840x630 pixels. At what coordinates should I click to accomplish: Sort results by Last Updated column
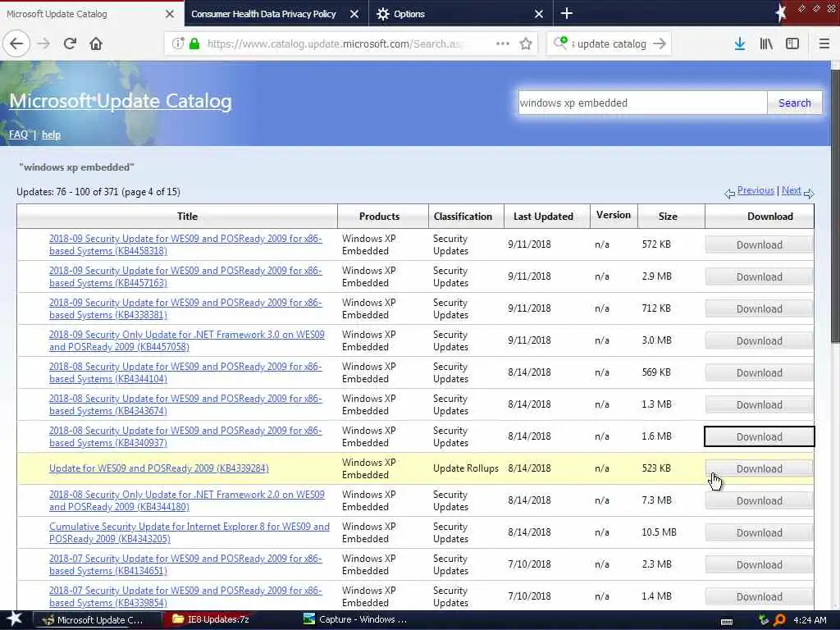tap(543, 217)
